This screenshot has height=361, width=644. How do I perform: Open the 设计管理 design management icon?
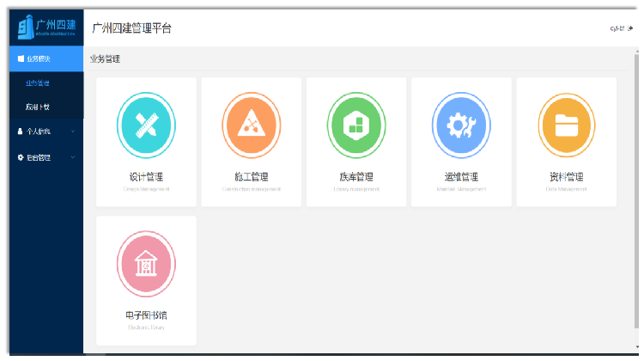tap(146, 125)
